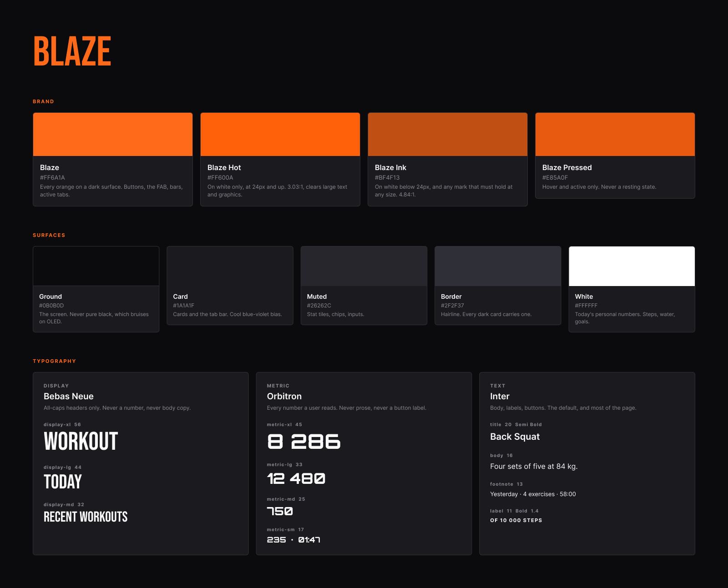Viewport: 728px width, 588px height.
Task: Click the Orbitron font name
Action: pos(284,397)
